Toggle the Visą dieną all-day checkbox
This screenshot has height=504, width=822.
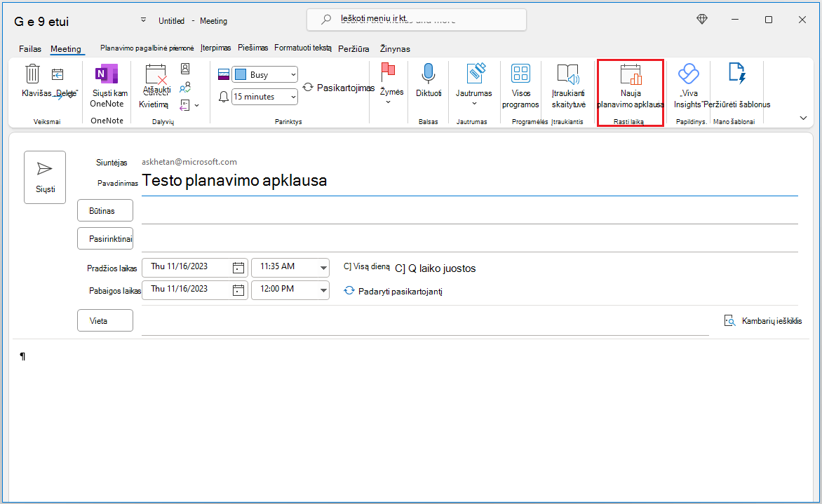click(x=348, y=266)
